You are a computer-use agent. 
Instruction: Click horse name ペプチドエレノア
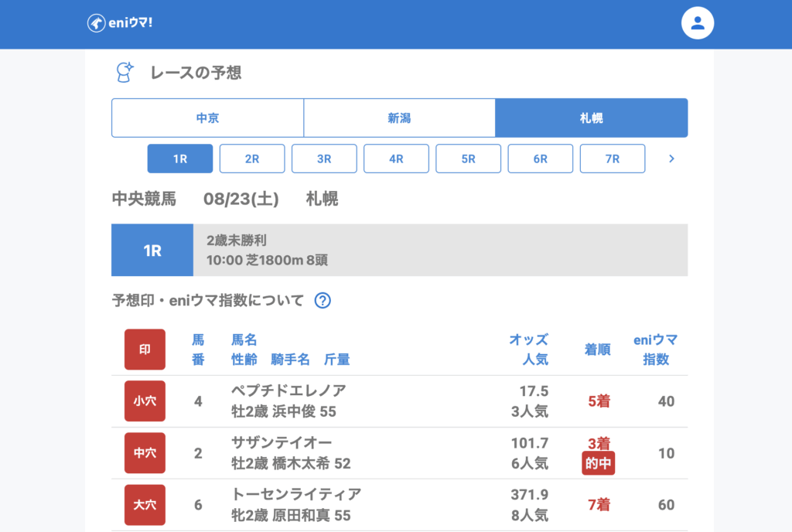[288, 390]
